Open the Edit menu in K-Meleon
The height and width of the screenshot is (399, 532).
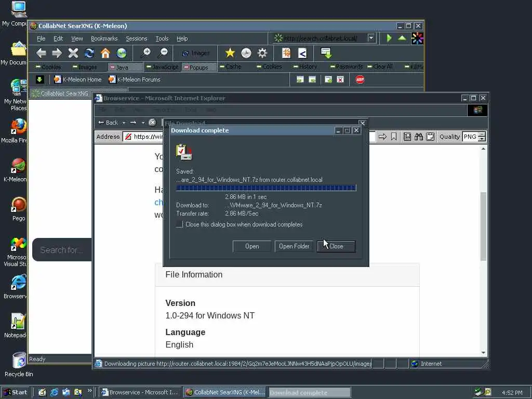coord(58,38)
